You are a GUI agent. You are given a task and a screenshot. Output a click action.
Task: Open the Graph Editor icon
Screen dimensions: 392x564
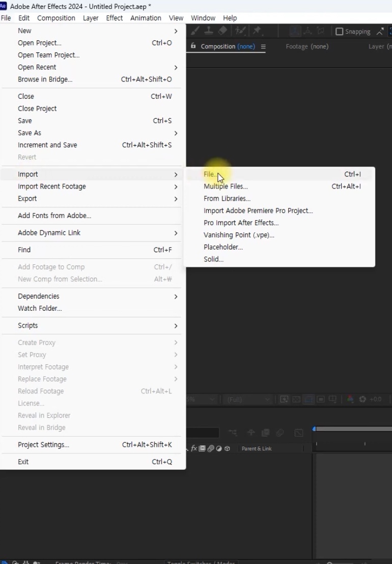point(299,433)
